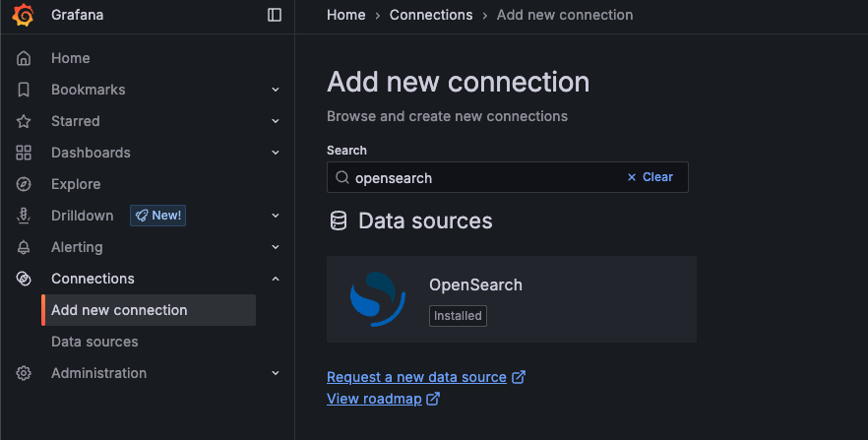Click the X icon next to Clear
868x440 pixels.
[x=632, y=177]
